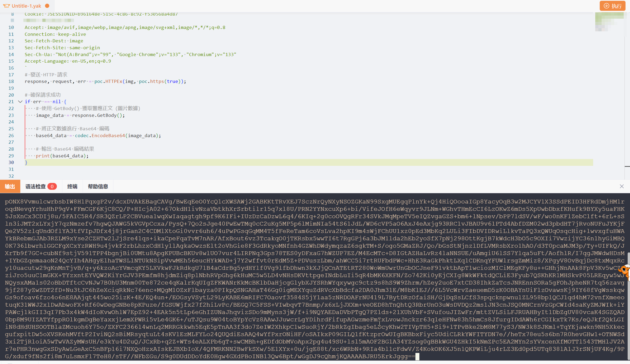
Task: Click at end of base64 output text
Action: click(417, 357)
